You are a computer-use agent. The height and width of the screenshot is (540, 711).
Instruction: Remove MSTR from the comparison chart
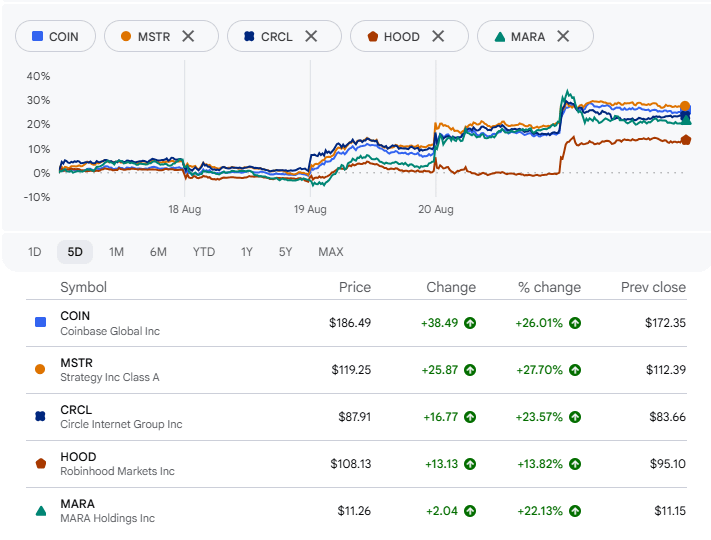click(188, 36)
